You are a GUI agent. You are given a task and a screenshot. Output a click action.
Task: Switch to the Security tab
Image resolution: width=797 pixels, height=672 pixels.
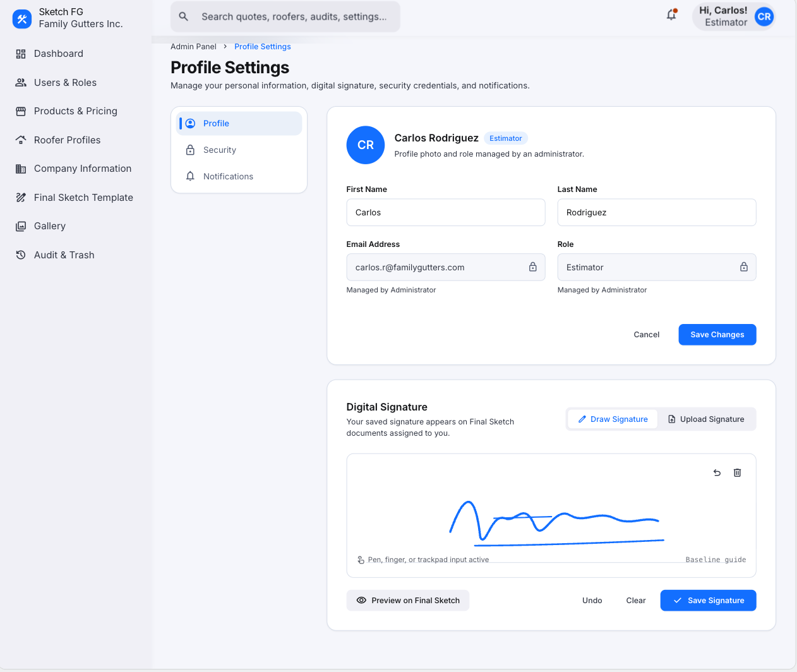coord(239,150)
